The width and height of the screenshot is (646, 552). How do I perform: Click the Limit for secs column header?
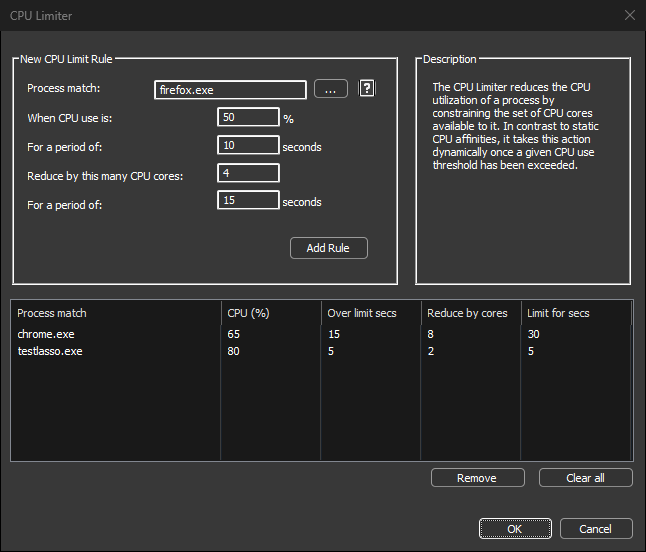click(x=576, y=313)
